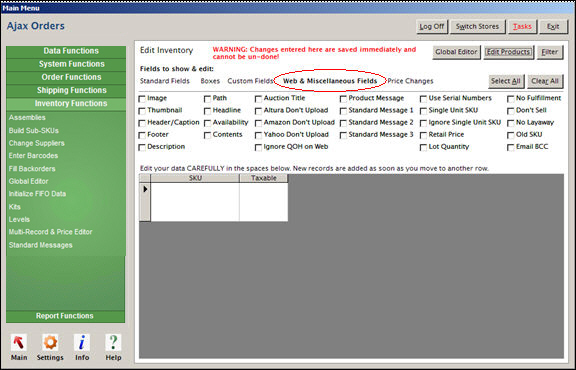Select the row selector arrow in the grid
This screenshot has height=370, width=576.
145,189
